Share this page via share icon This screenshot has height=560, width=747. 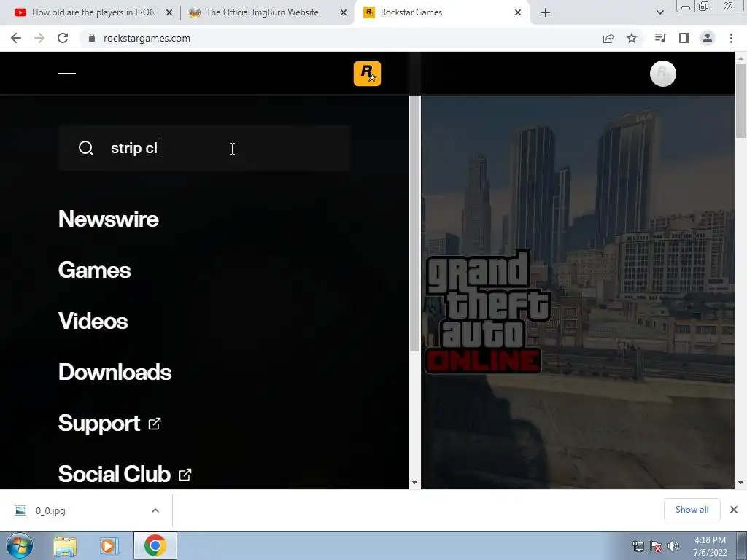608,38
